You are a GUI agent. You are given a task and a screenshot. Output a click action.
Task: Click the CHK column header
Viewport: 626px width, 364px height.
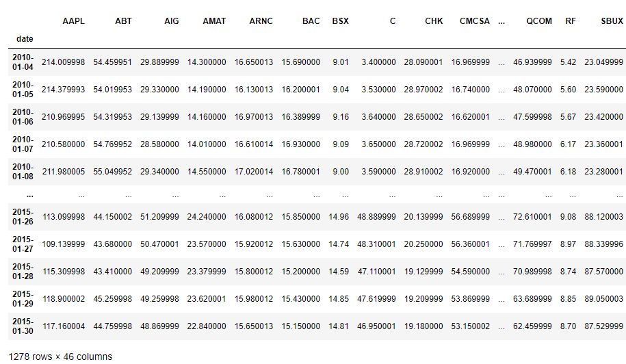pos(434,21)
